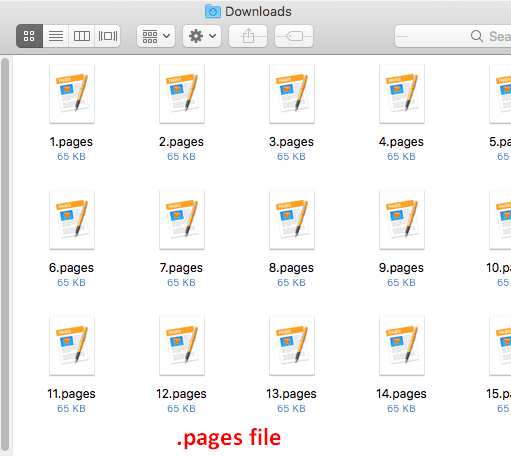Select the 12.pages file icon

click(182, 346)
